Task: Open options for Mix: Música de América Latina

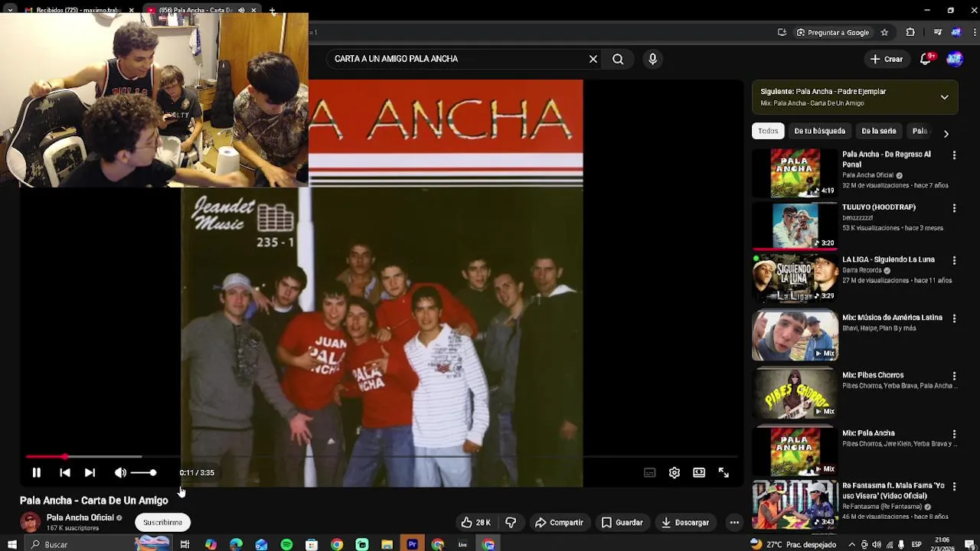Action: pyautogui.click(x=954, y=318)
